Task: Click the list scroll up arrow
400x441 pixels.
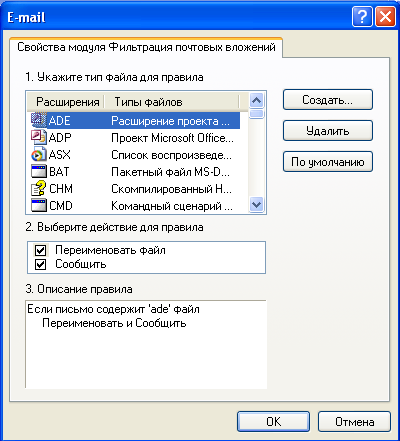Action: (x=256, y=100)
